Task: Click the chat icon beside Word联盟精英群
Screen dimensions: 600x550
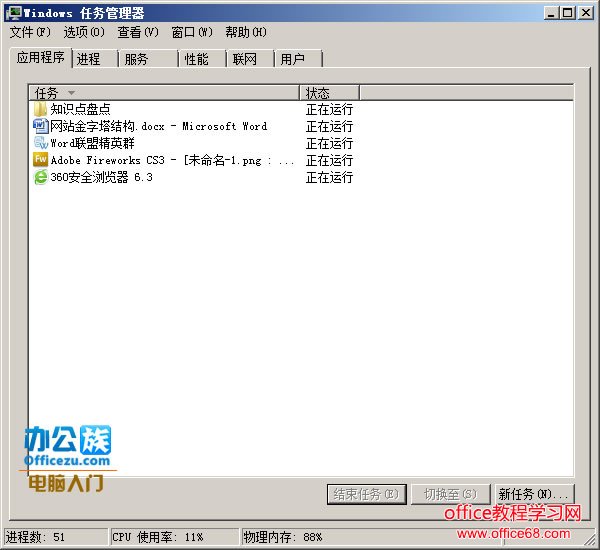Action: click(x=40, y=143)
